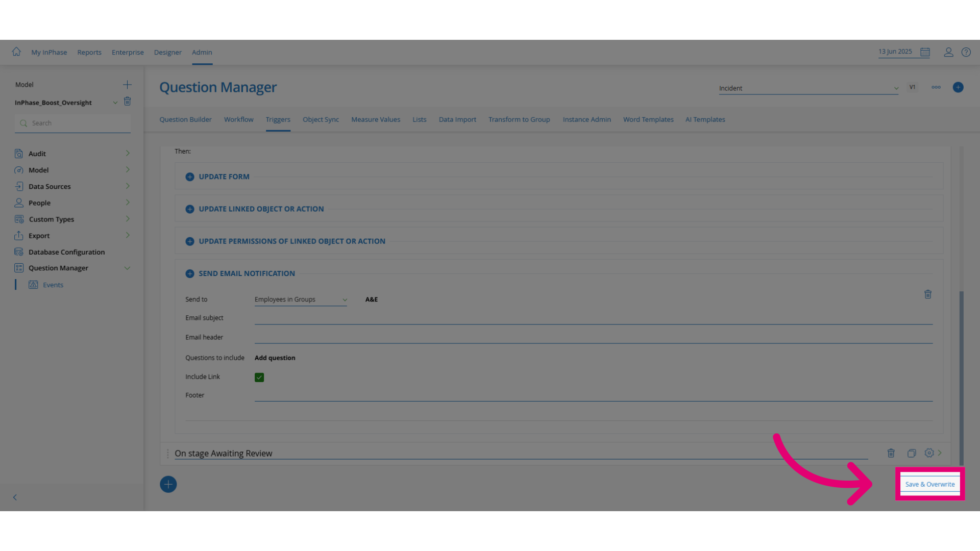The height and width of the screenshot is (551, 980).
Task: Expand the People menu chevron
Action: point(128,202)
